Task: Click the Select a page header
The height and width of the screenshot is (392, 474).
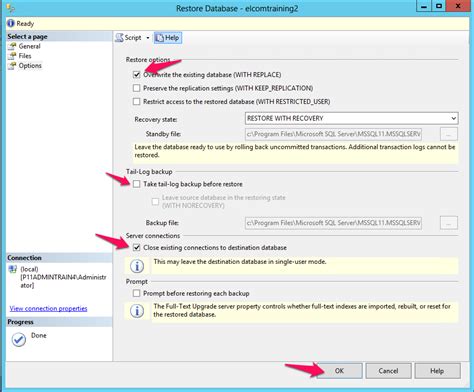Action: pyautogui.click(x=27, y=37)
